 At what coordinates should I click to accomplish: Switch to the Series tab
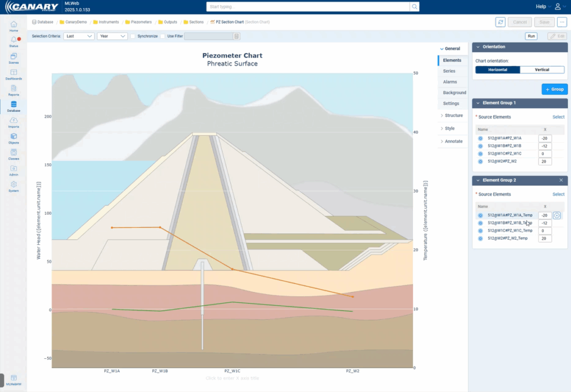pyautogui.click(x=449, y=71)
